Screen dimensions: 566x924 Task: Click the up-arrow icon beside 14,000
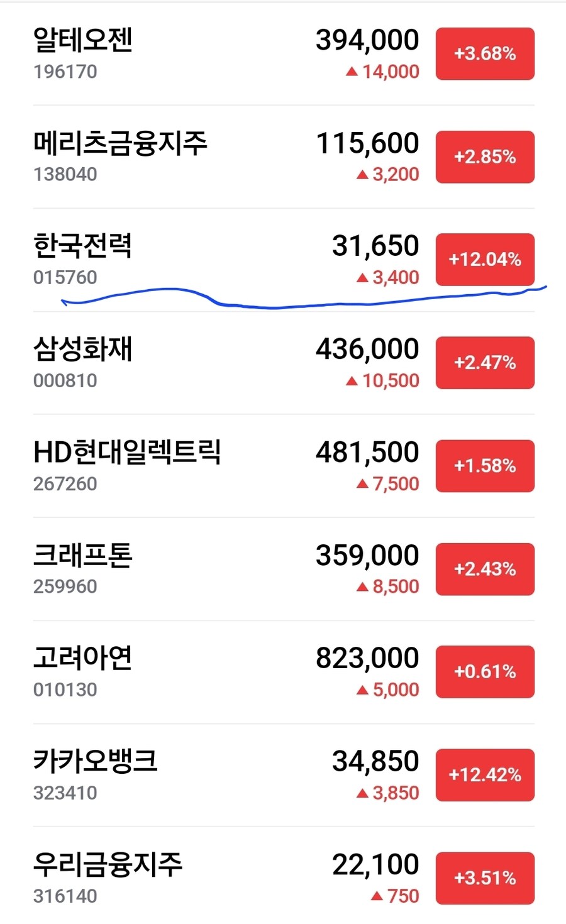[352, 72]
